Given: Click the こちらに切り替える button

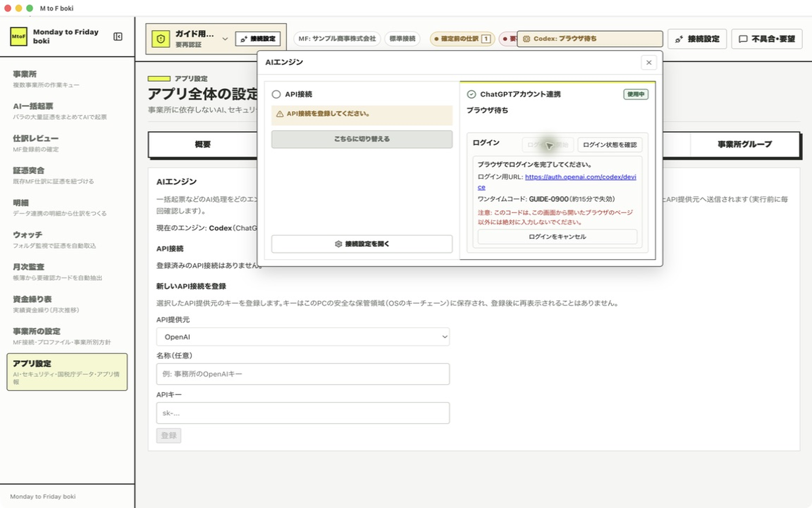Looking at the screenshot, I should [x=362, y=139].
